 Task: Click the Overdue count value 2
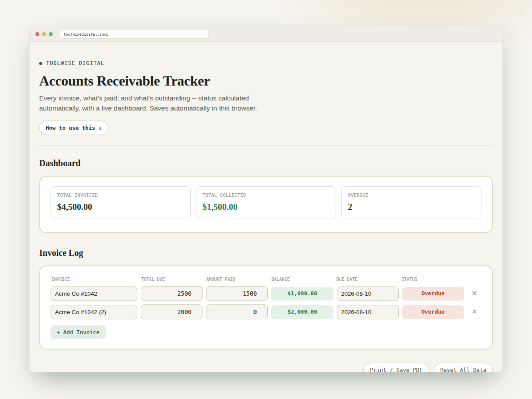tap(350, 207)
